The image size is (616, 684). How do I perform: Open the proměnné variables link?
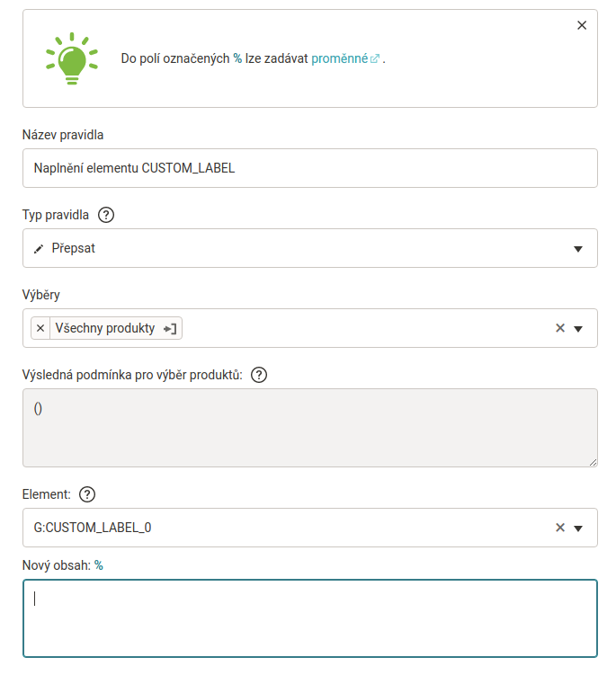pos(340,58)
